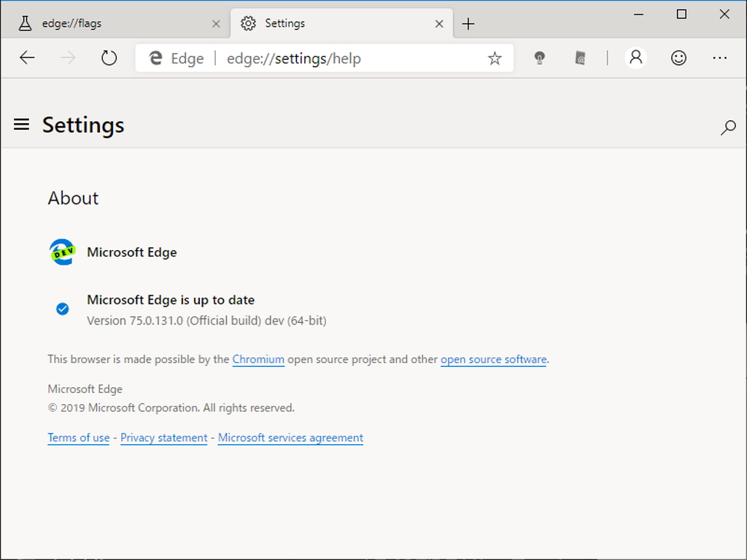Screen dimensions: 747x560
Task: Open the Microsoft services agreement
Action: (x=290, y=437)
